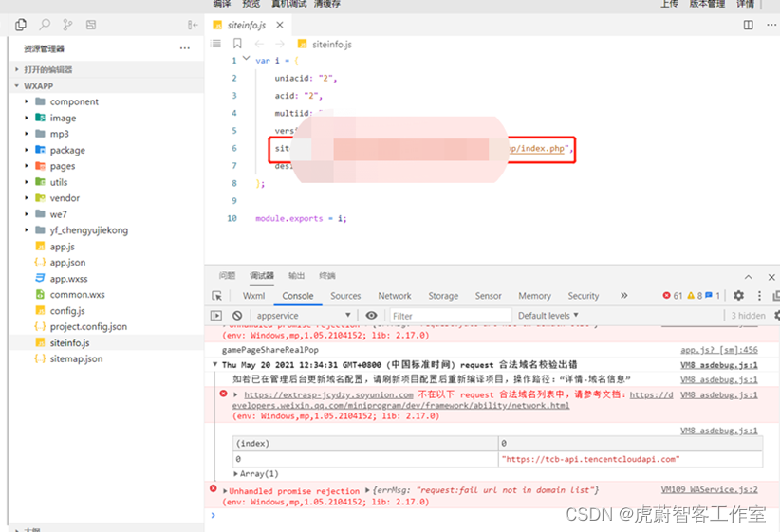
Task: Open the extrasp-jcydzy.soyunion.com link
Action: click(329, 394)
